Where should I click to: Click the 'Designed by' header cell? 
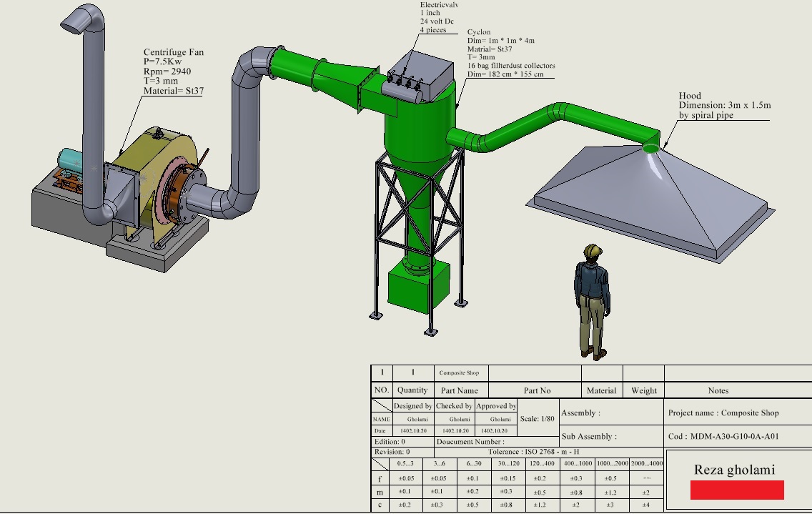coord(412,406)
